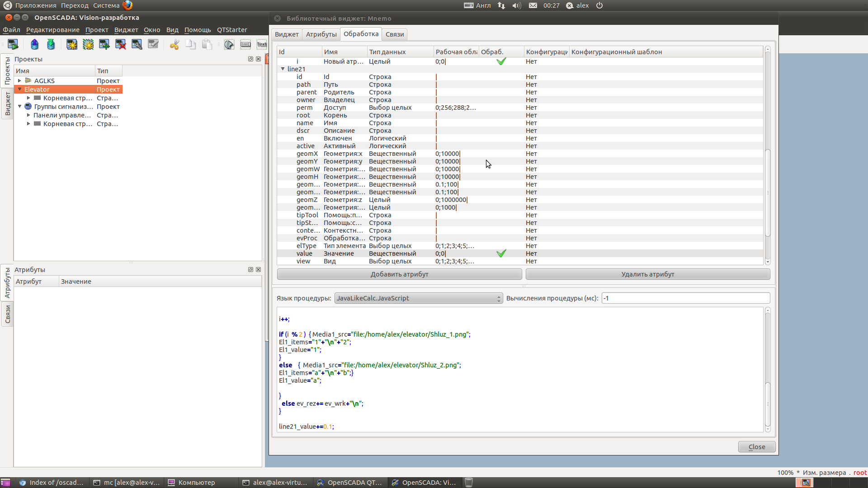Open the procedure language dropdown
Viewport: 868px width, 488px height.
[x=418, y=298]
